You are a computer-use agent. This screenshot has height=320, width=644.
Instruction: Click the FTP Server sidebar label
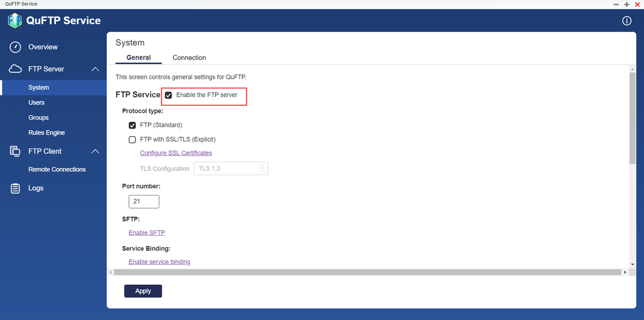[46, 69]
